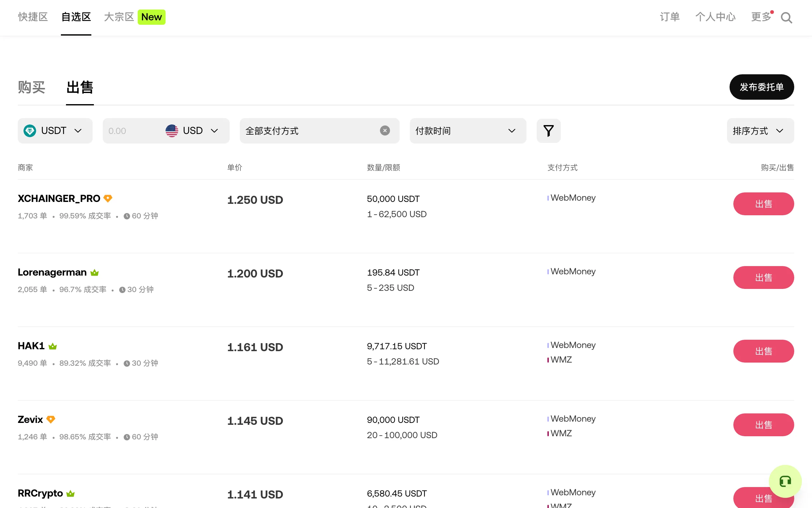
Task: Open the 更多 menu
Action: [x=761, y=17]
